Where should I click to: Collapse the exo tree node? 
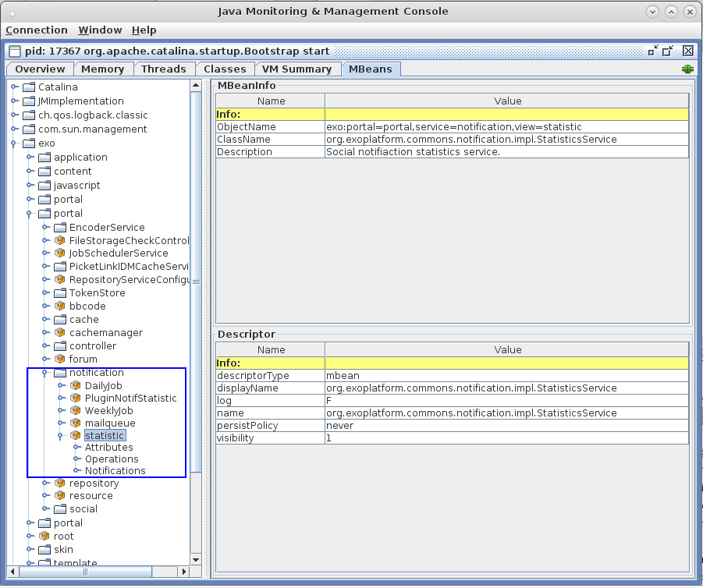pos(13,143)
